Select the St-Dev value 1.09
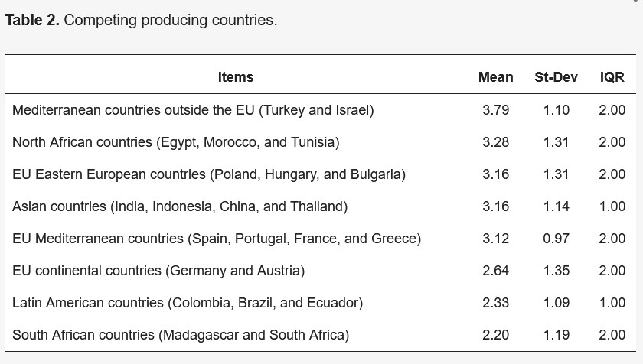Screen dimensions: 643x364 (x=556, y=303)
